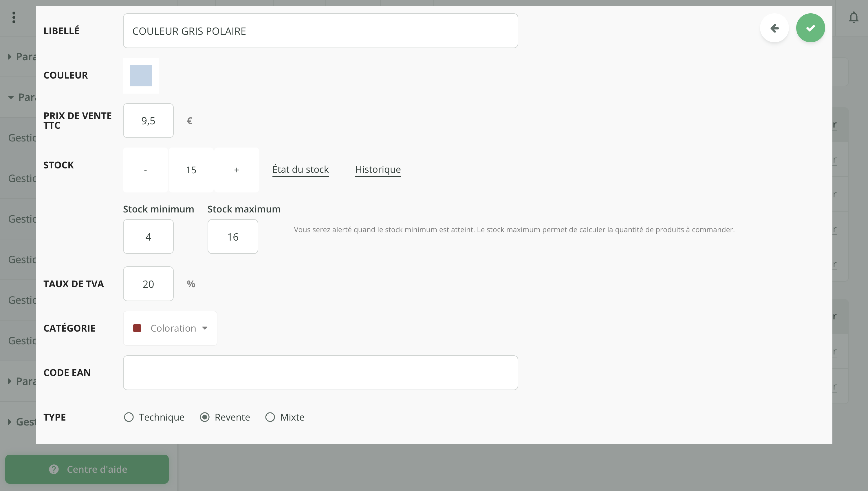
Task: Open État du stock link
Action: (x=300, y=169)
